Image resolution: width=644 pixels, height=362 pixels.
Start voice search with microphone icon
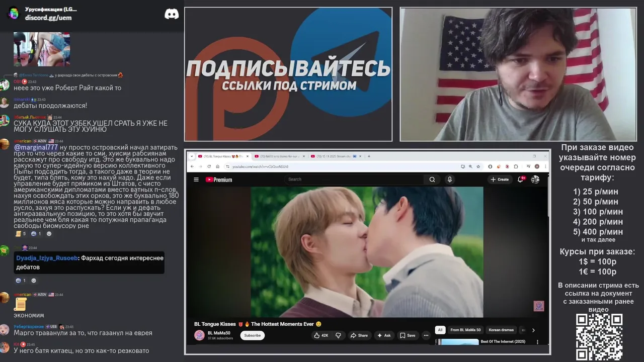click(450, 179)
